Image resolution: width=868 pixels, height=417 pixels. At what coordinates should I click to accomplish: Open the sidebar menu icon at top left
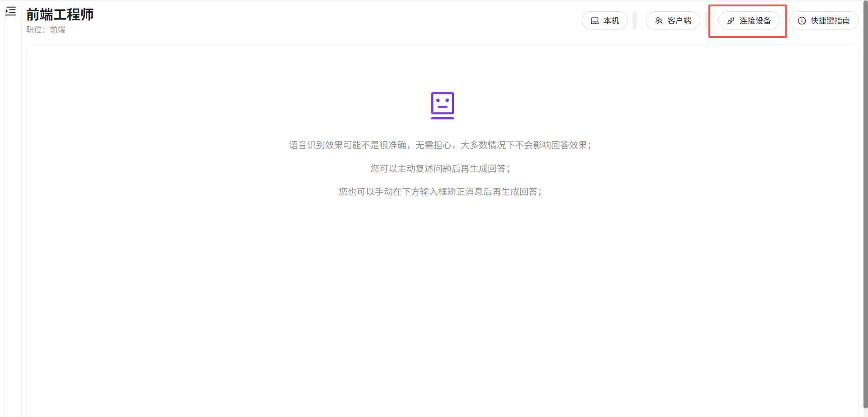10,11
